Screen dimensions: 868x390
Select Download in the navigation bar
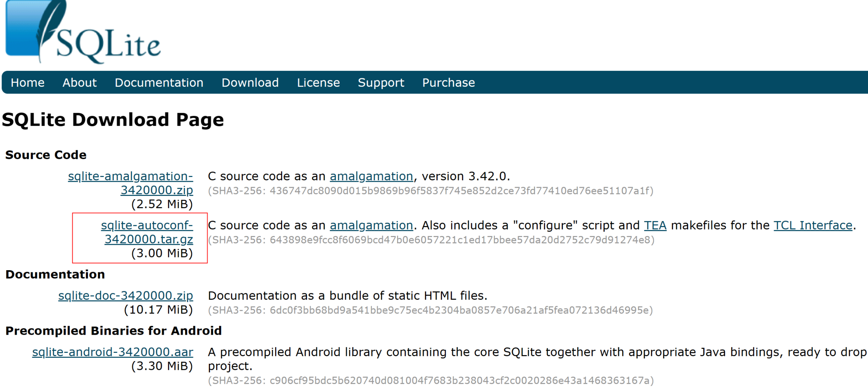(250, 82)
